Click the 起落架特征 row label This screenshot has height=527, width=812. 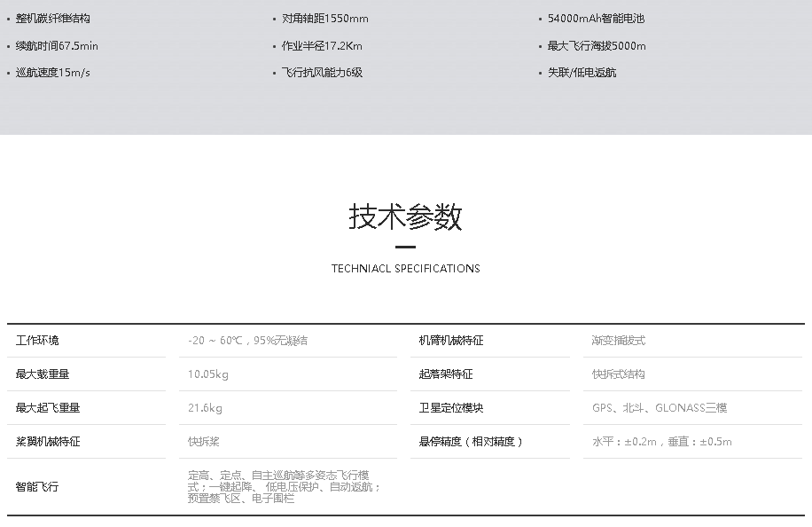coord(446,374)
